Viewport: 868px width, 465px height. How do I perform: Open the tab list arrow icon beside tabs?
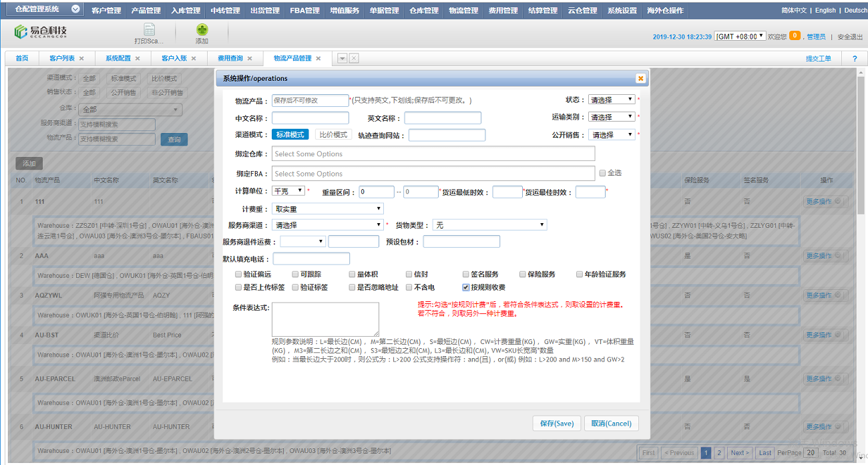pyautogui.click(x=342, y=59)
